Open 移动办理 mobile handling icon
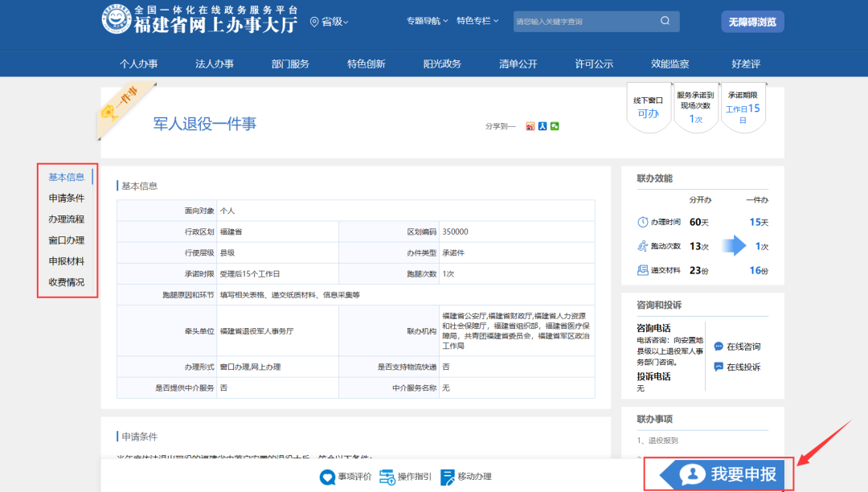 click(x=446, y=477)
